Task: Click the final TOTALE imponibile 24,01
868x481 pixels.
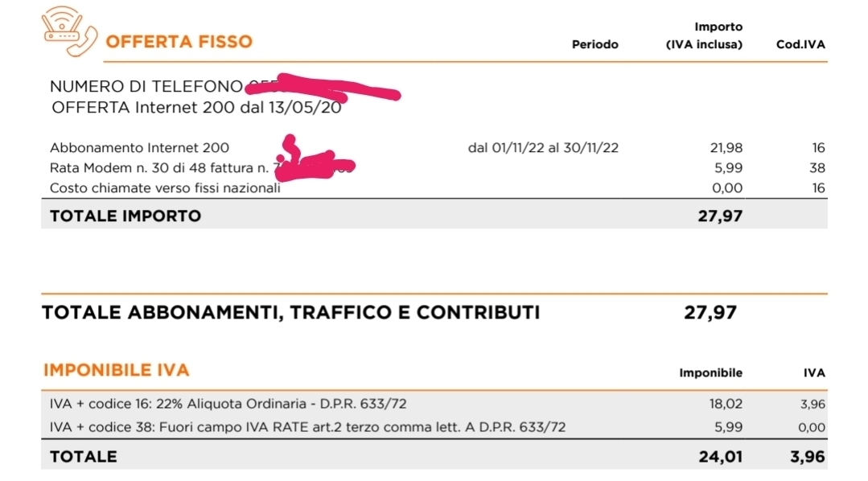Action: pos(720,457)
